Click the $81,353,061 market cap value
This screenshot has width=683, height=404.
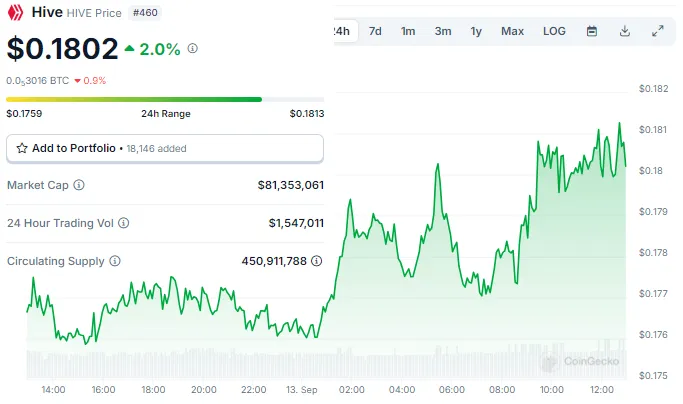click(291, 185)
